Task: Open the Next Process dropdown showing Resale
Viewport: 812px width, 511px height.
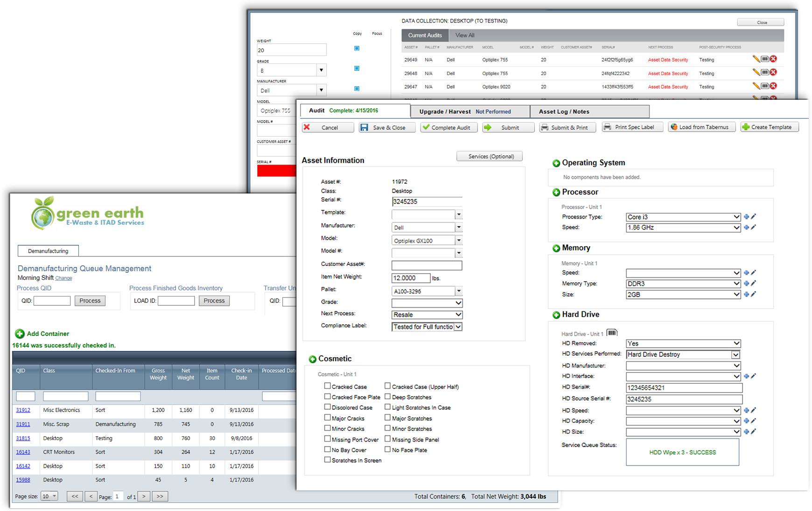Action: tap(427, 315)
